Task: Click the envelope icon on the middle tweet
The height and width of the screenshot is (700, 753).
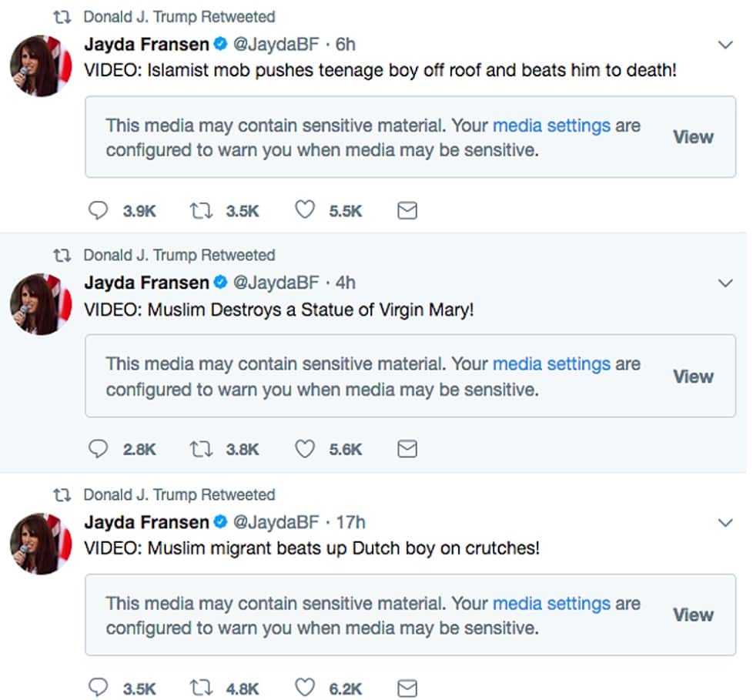Action: (x=407, y=448)
